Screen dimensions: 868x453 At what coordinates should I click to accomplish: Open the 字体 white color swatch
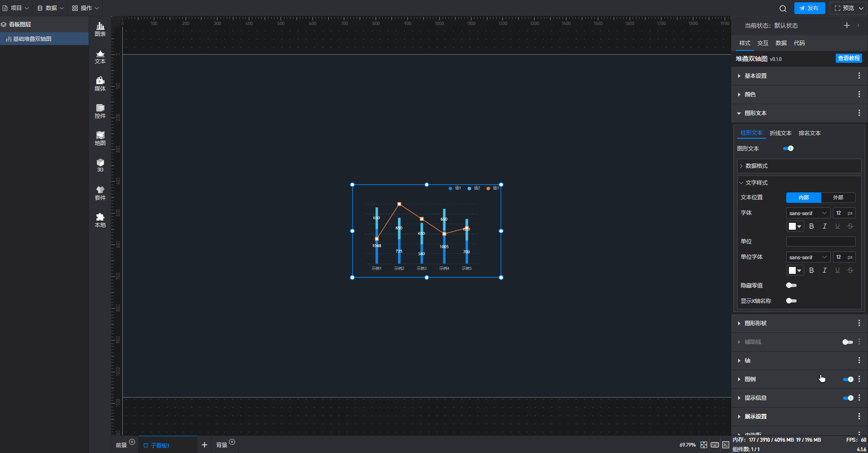(x=795, y=226)
